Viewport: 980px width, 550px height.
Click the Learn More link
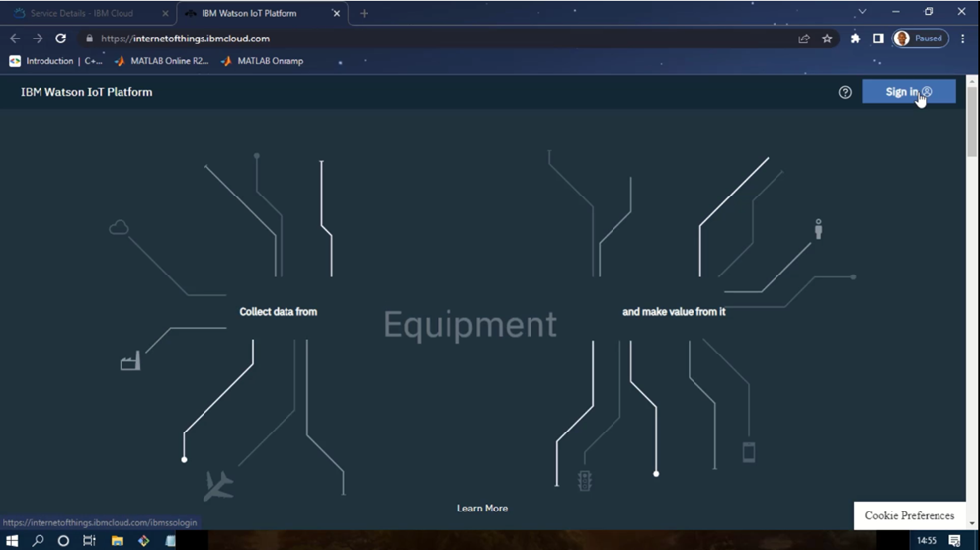click(482, 509)
